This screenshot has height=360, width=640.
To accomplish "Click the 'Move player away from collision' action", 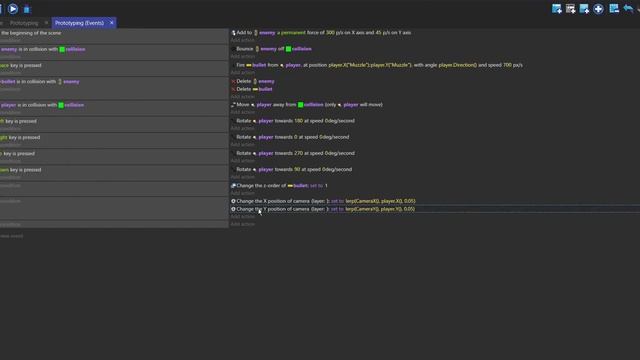I will coord(307,105).
